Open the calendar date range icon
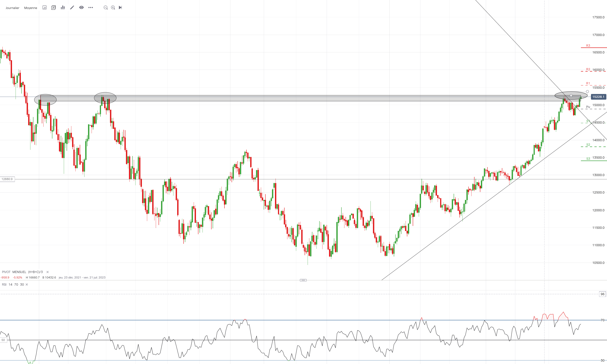 tap(44, 8)
